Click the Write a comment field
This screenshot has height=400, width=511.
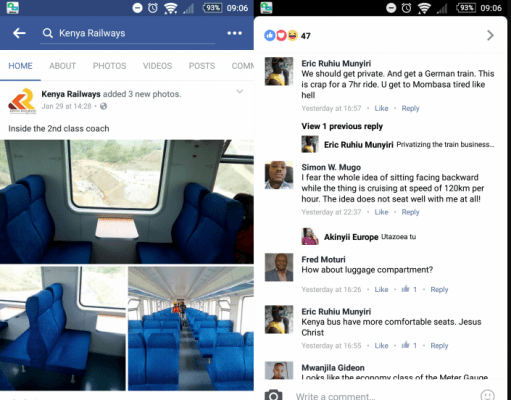tap(383, 395)
